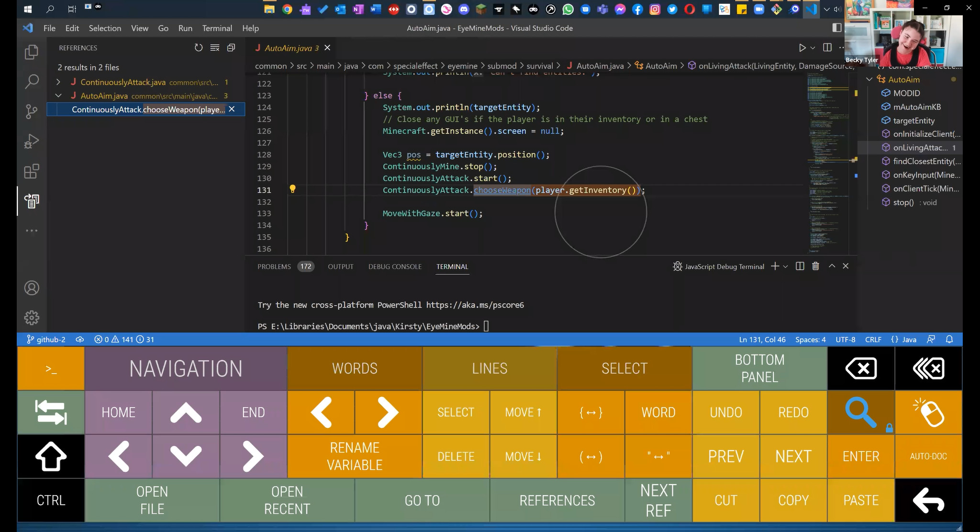The height and width of the screenshot is (532, 980).
Task: Click the backspace key on the eye keyboard
Action: tap(861, 368)
